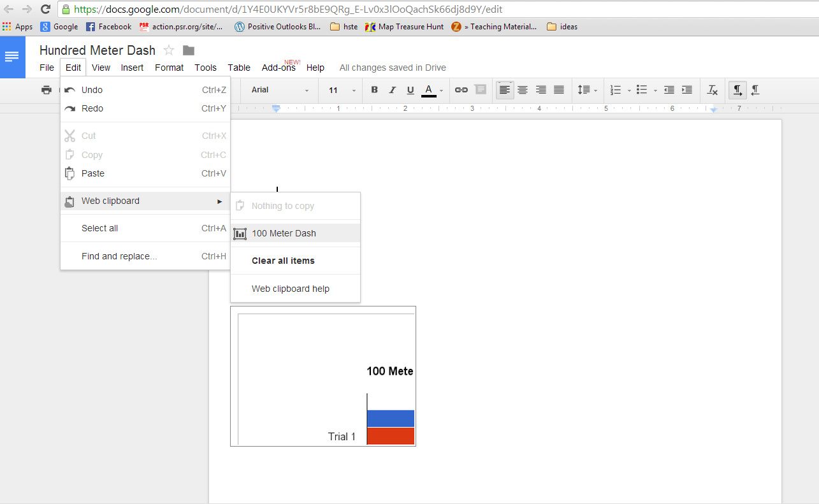Click the move-to-folder icon beside the title
This screenshot has width=819, height=504.
pos(189,50)
